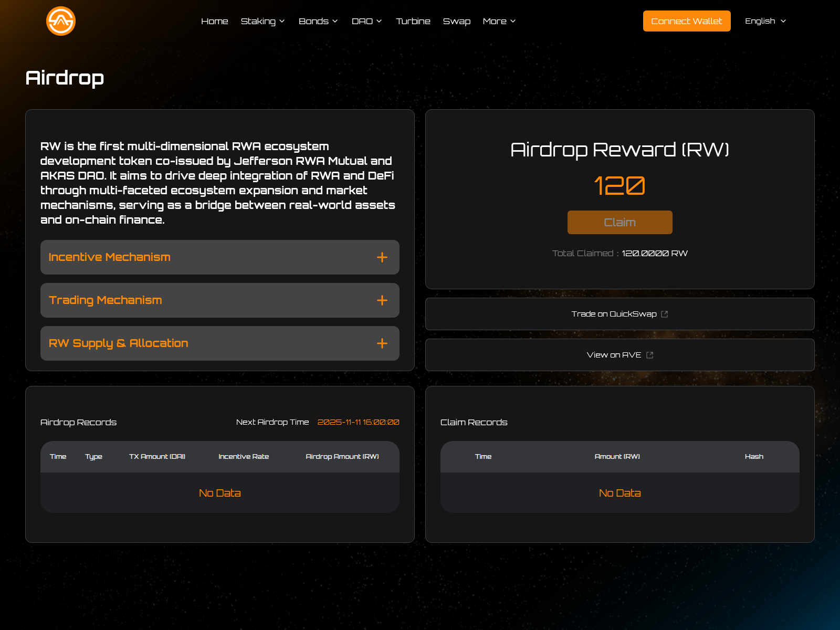Viewport: 840px width, 630px height.
Task: Expand the More navigation menu
Action: tap(499, 21)
